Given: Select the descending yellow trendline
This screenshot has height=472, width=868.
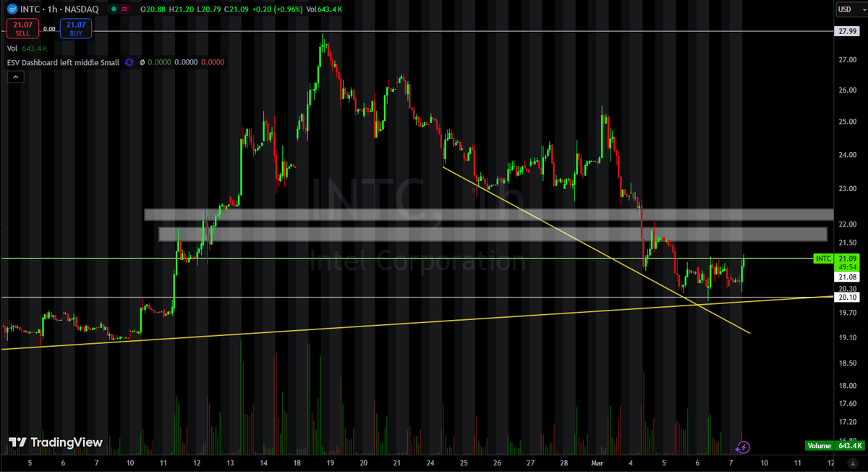Looking at the screenshot, I should [x=596, y=250].
